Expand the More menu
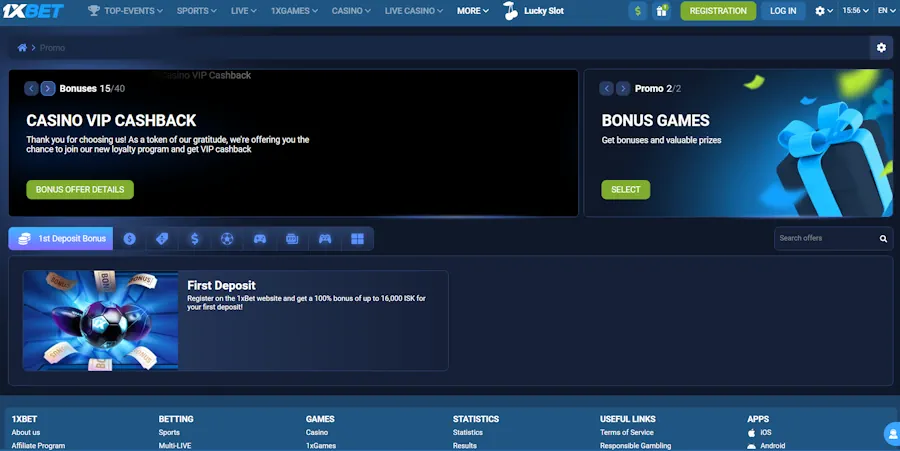The height and width of the screenshot is (451, 900). click(x=472, y=11)
